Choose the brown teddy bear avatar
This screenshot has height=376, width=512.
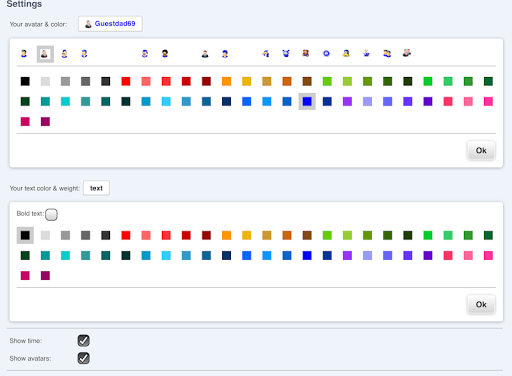306,53
